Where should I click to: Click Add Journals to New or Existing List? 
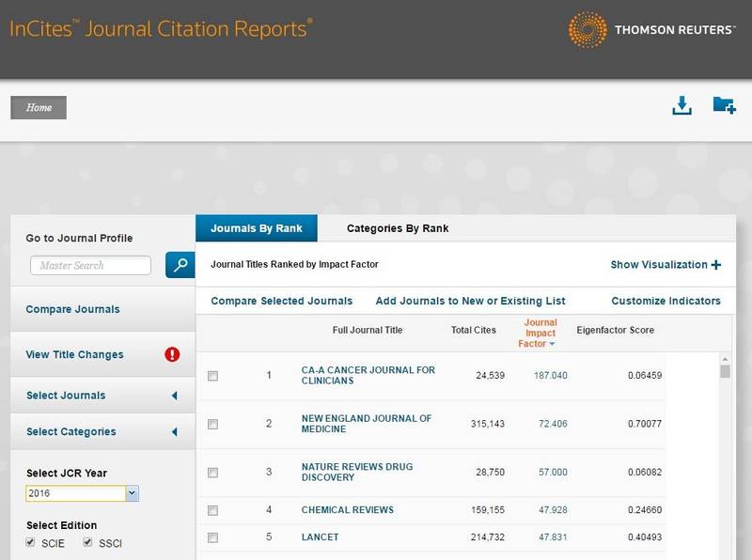[x=471, y=301]
